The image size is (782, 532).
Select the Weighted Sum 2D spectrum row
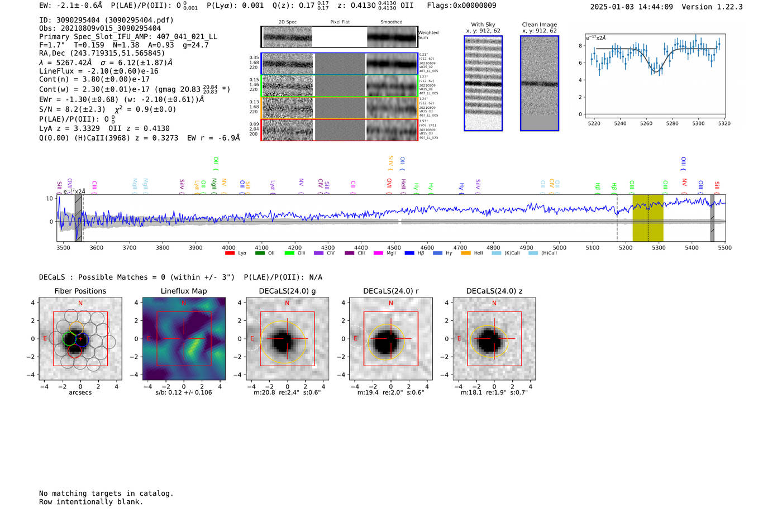coord(339,37)
